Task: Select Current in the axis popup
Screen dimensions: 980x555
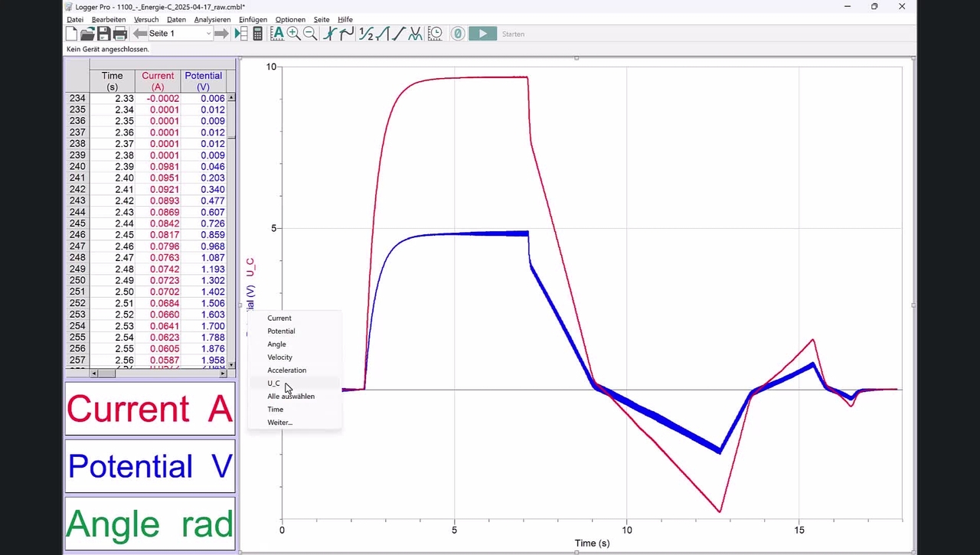Action: click(294, 318)
